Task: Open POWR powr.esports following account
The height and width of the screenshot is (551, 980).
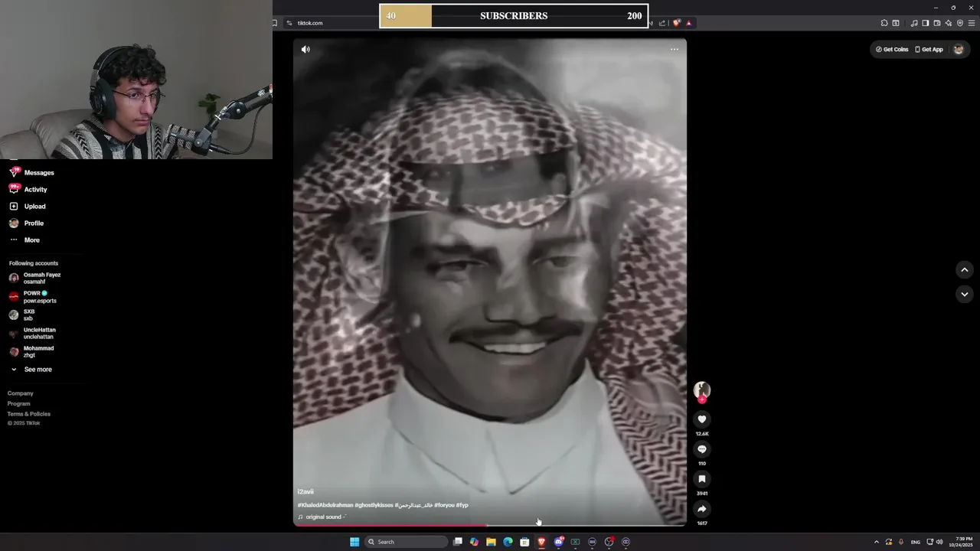Action: click(32, 297)
